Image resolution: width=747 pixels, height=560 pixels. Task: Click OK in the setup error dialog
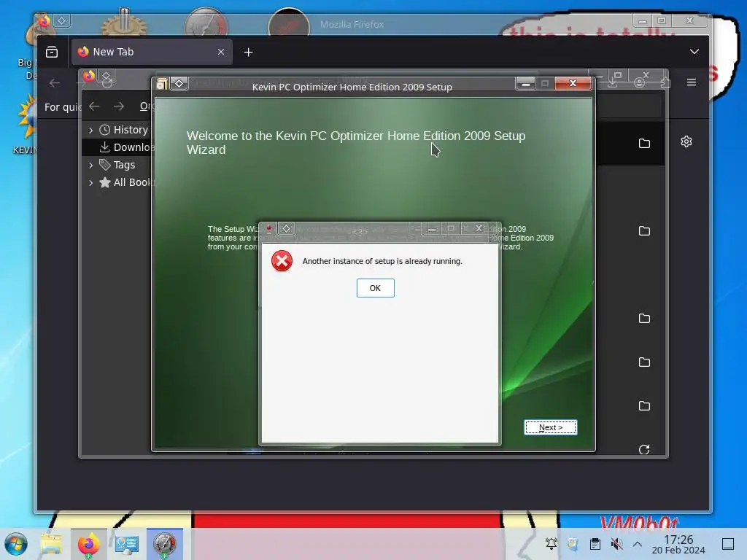pos(375,288)
